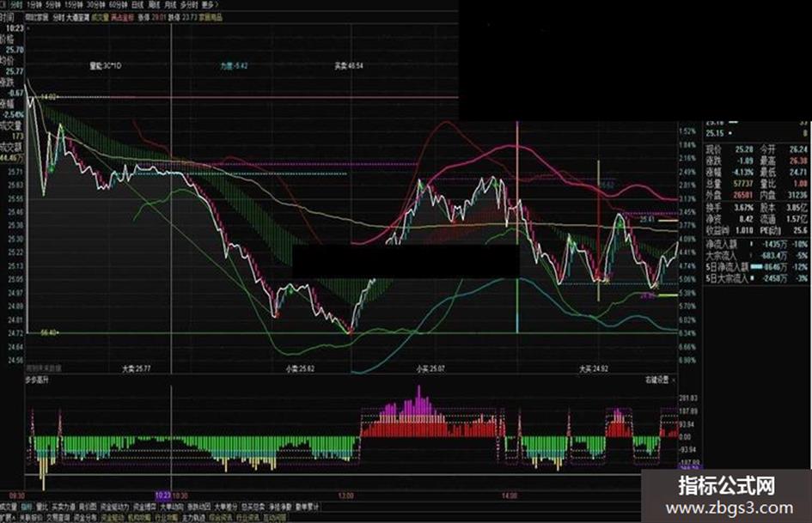Click the 总量 value 57737

742,183
